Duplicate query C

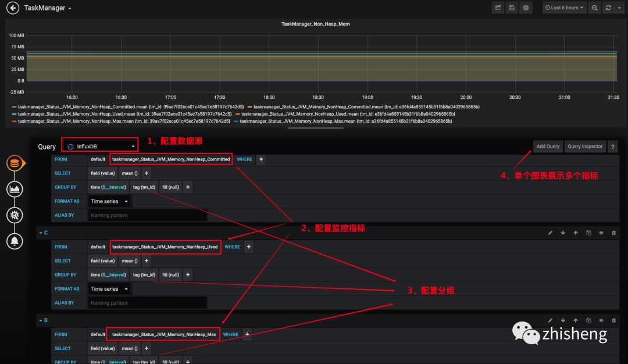coord(588,233)
